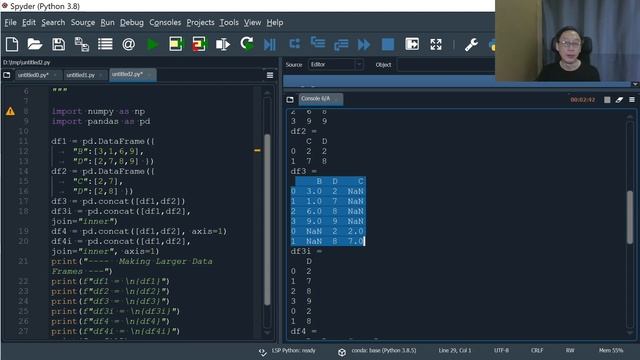This screenshot has width=640, height=360.
Task: Click the import numpy as np line
Action: (98, 111)
